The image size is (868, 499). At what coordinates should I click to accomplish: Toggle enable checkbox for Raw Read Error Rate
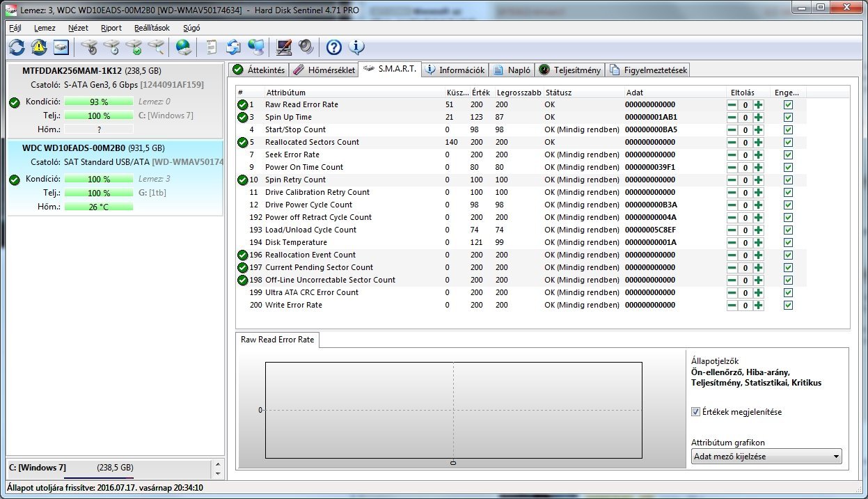pyautogui.click(x=788, y=104)
